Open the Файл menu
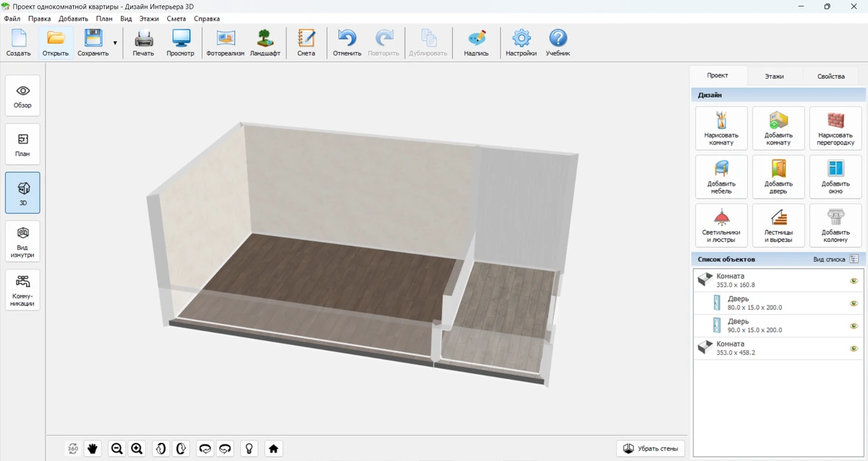This screenshot has height=461, width=868. [x=12, y=19]
